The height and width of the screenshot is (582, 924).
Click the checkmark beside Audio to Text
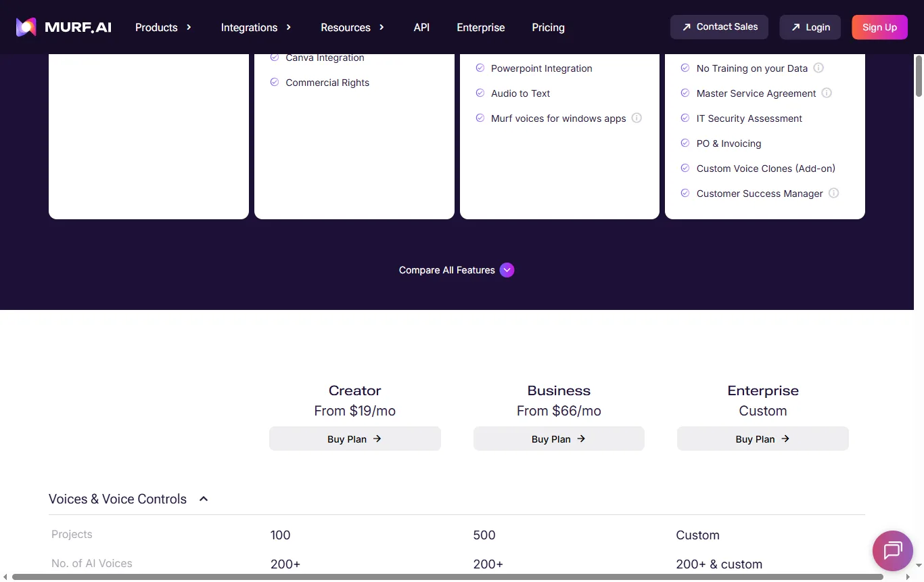(480, 93)
